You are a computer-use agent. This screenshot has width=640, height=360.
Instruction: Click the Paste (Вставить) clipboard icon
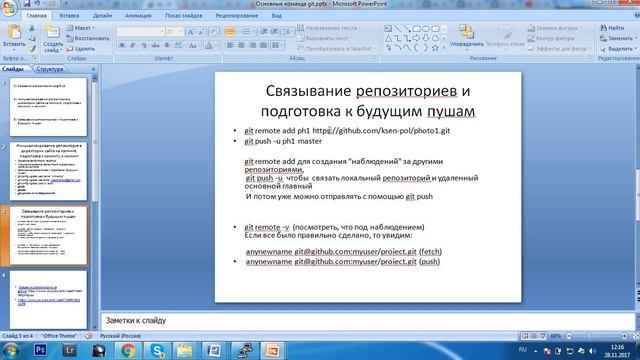click(14, 32)
